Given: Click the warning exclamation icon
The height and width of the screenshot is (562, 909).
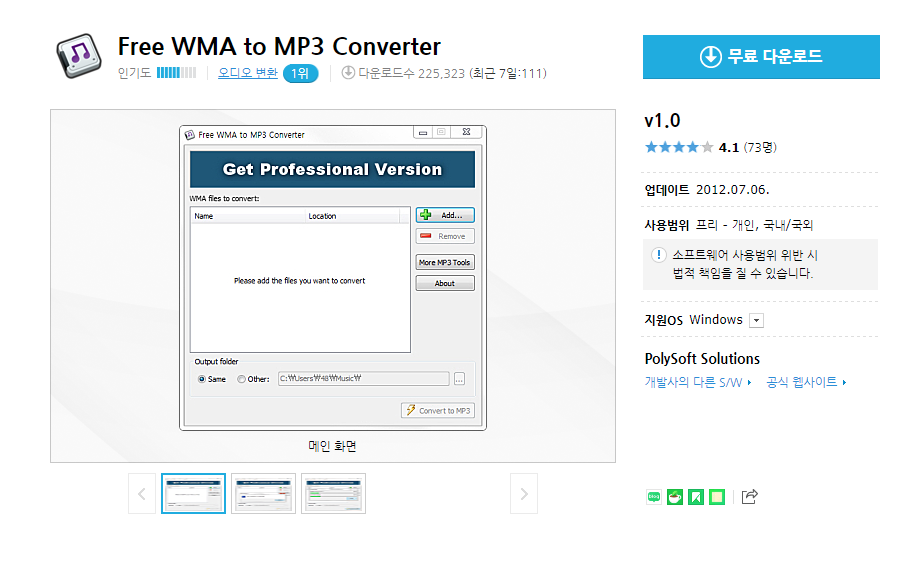Looking at the screenshot, I should point(659,255).
